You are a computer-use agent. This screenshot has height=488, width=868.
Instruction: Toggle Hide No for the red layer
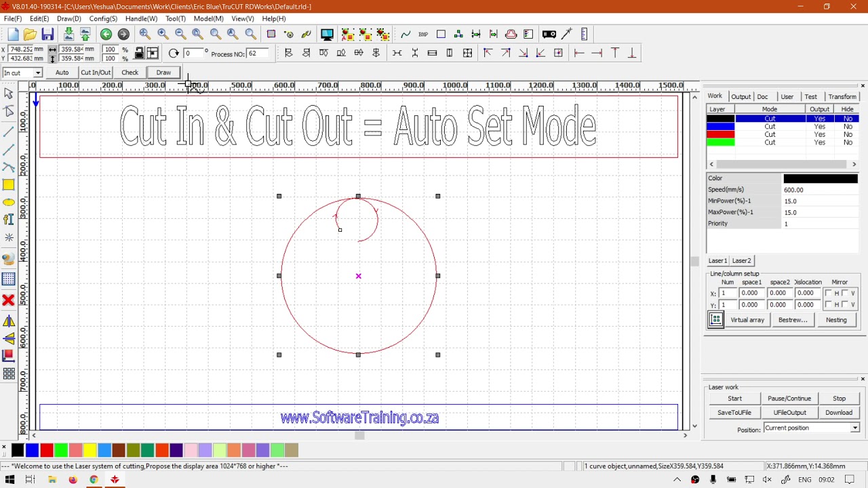click(848, 134)
